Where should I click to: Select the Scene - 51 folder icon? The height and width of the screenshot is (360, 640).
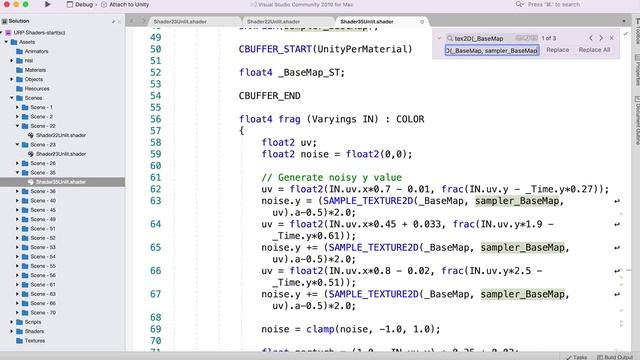pos(25,229)
